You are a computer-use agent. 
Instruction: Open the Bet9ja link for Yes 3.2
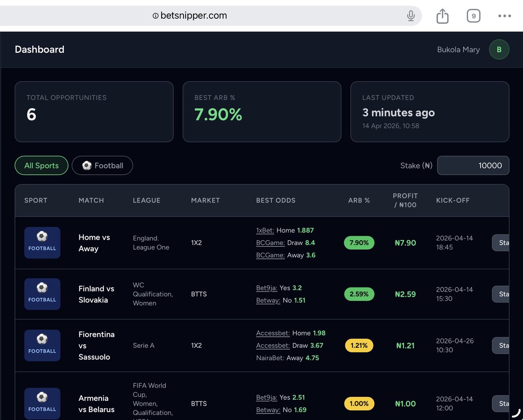[x=267, y=288]
